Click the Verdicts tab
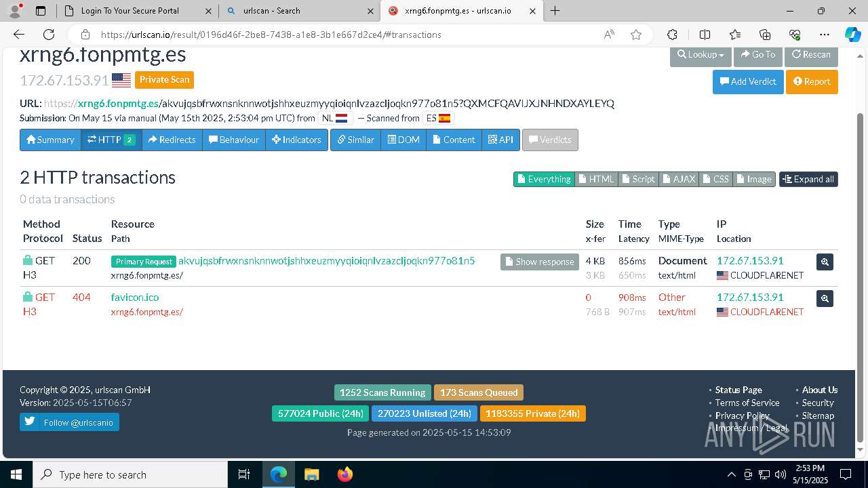Viewport: 868px width, 488px height. (550, 140)
